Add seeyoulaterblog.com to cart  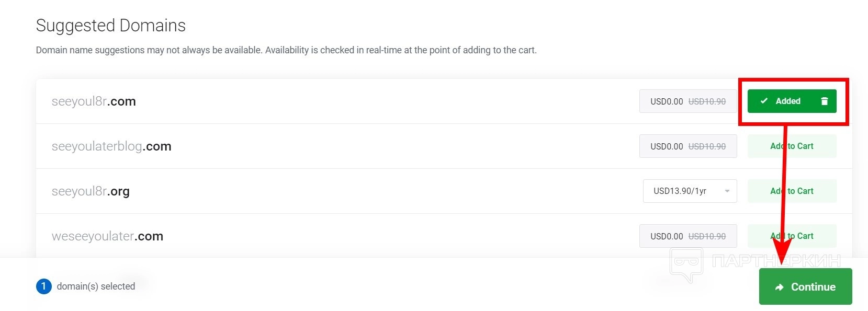tap(792, 146)
